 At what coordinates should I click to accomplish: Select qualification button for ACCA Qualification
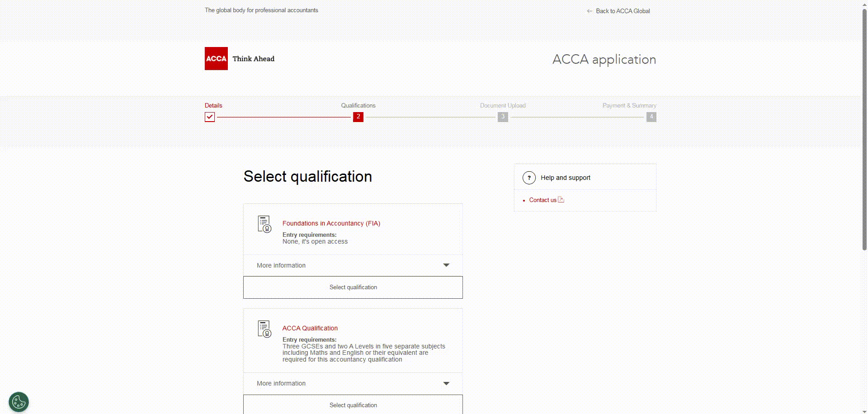tap(353, 405)
